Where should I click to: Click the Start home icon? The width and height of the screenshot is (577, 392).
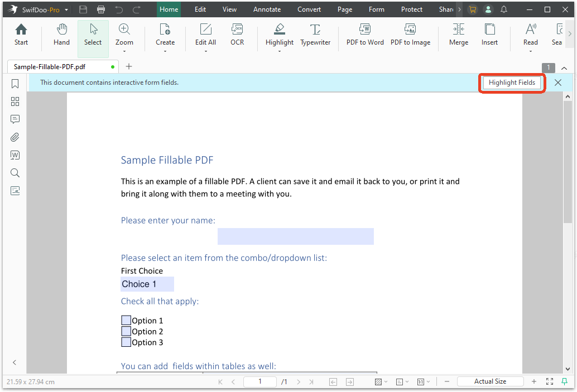[21, 35]
